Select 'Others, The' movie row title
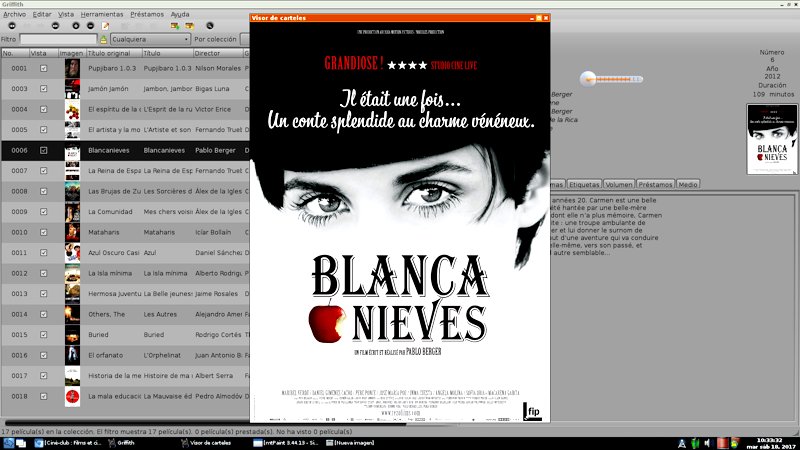800x450 pixels. coord(107,314)
